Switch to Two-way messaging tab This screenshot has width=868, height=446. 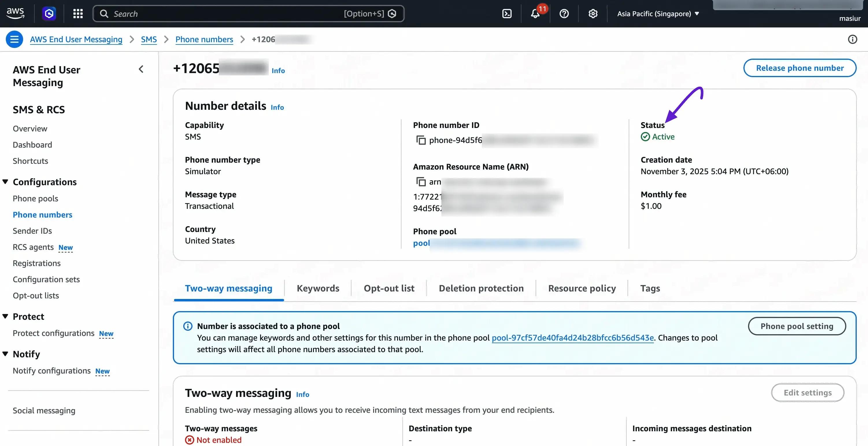[x=228, y=288]
